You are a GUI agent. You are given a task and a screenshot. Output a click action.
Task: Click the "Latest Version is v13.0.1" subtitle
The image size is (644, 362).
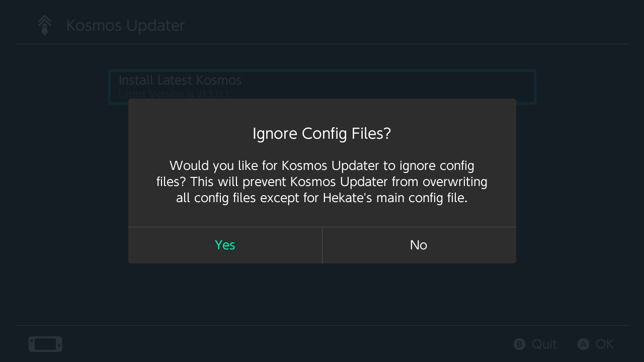click(174, 94)
